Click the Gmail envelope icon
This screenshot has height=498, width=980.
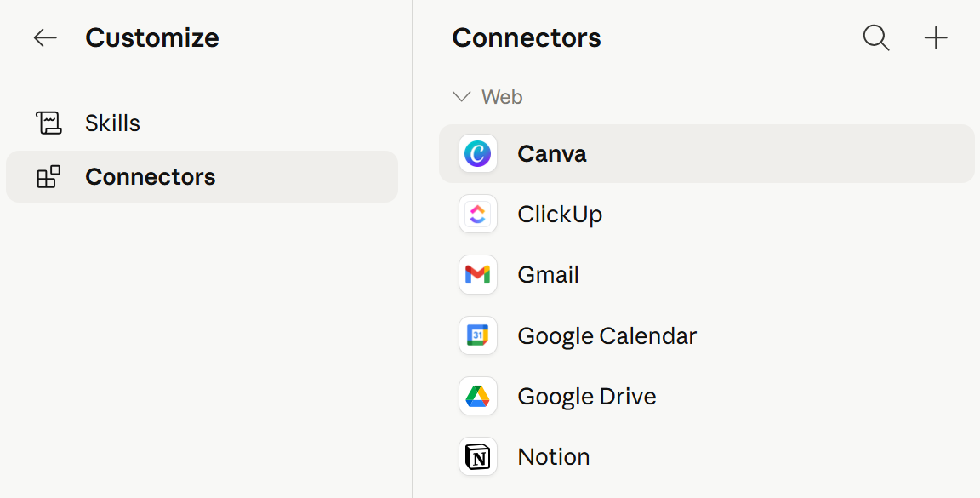coord(478,275)
